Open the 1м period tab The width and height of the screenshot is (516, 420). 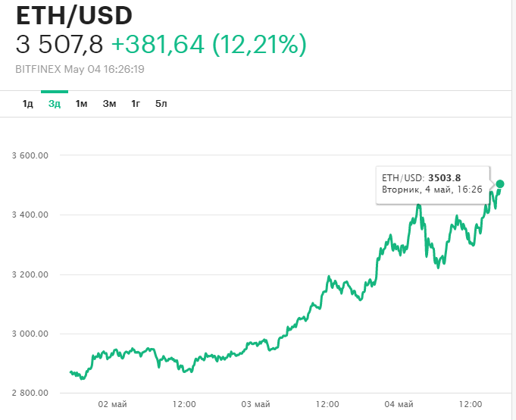pos(82,104)
